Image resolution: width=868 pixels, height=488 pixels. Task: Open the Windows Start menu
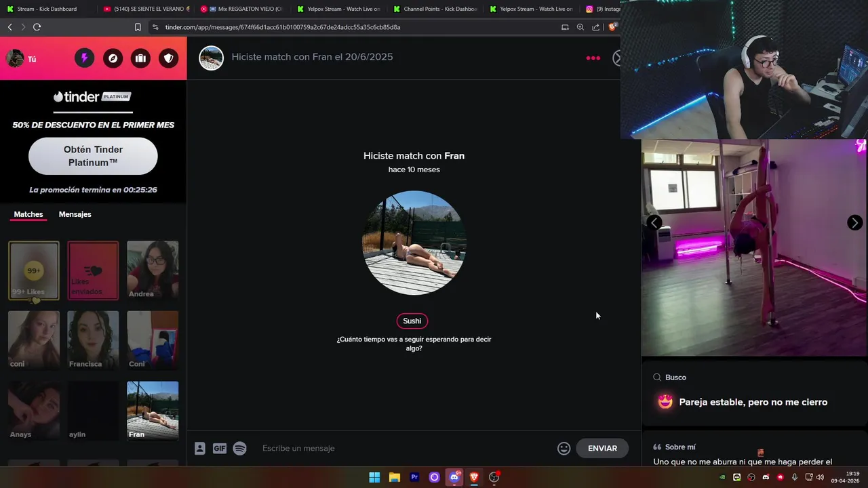(x=374, y=477)
